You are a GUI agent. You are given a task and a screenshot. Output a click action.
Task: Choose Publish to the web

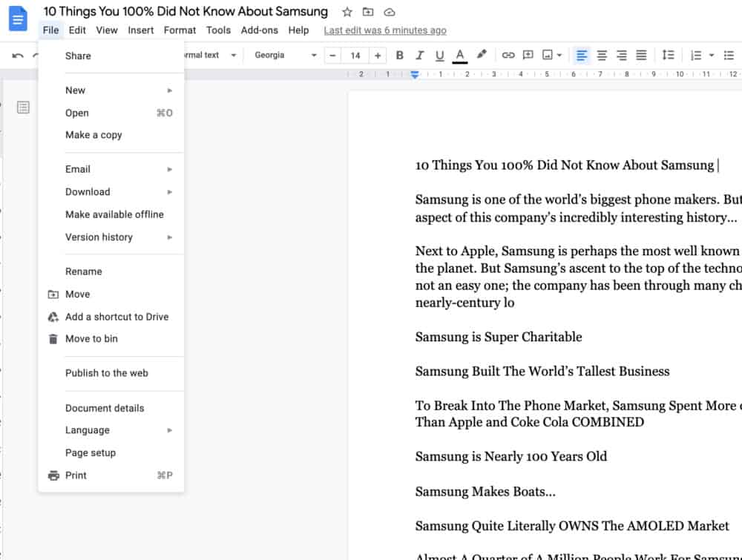111,373
